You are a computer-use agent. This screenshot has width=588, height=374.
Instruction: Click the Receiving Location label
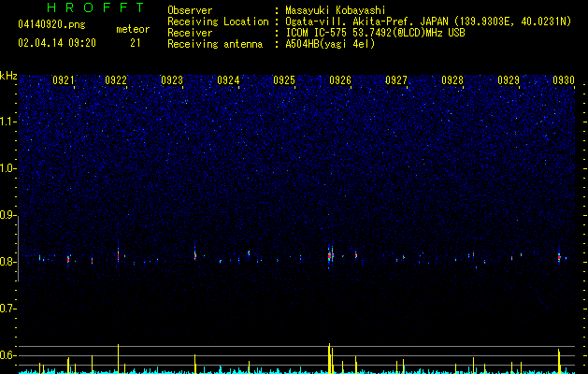tap(218, 22)
